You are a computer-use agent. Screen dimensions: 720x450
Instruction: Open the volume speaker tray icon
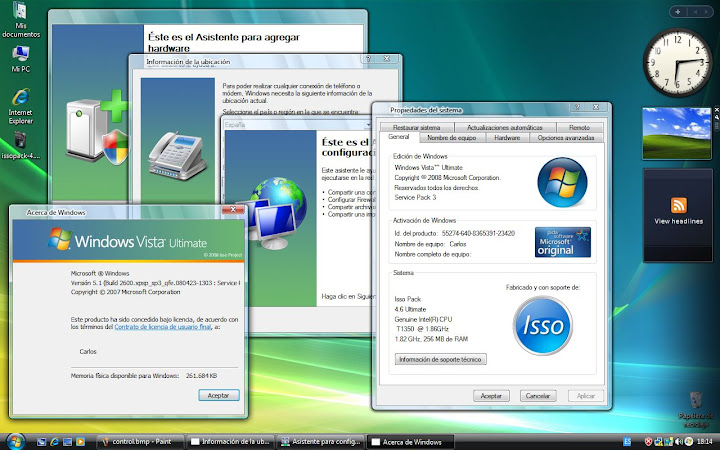pyautogui.click(x=679, y=442)
